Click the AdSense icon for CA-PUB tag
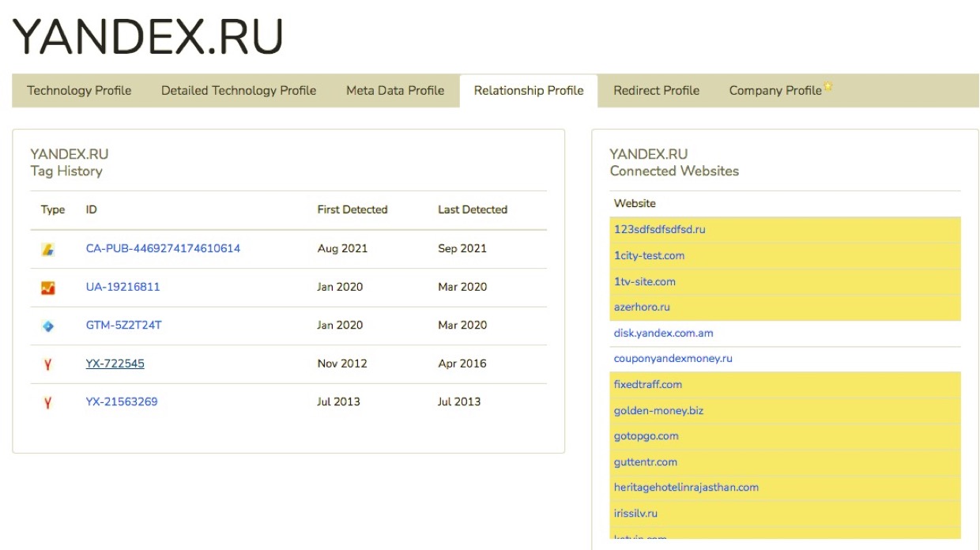The height and width of the screenshot is (550, 980). 48,249
